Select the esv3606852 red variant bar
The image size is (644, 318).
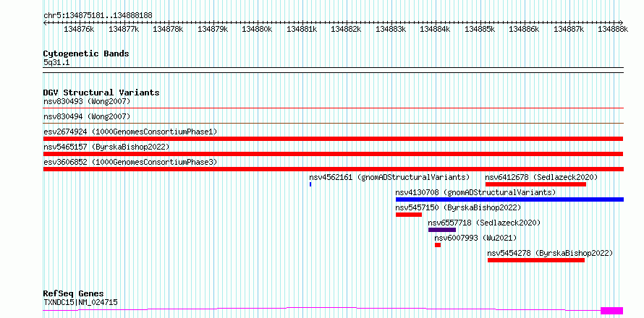tap(333, 169)
